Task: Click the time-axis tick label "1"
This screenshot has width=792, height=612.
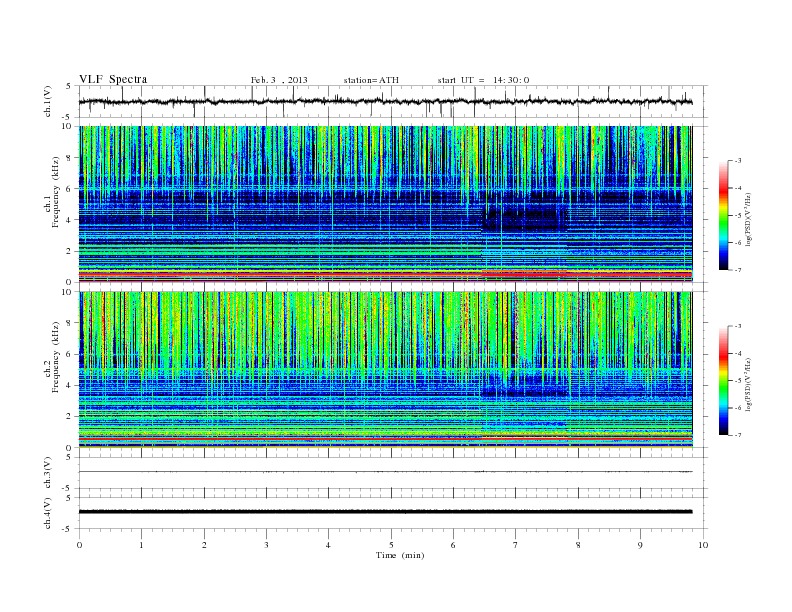Action: point(142,545)
